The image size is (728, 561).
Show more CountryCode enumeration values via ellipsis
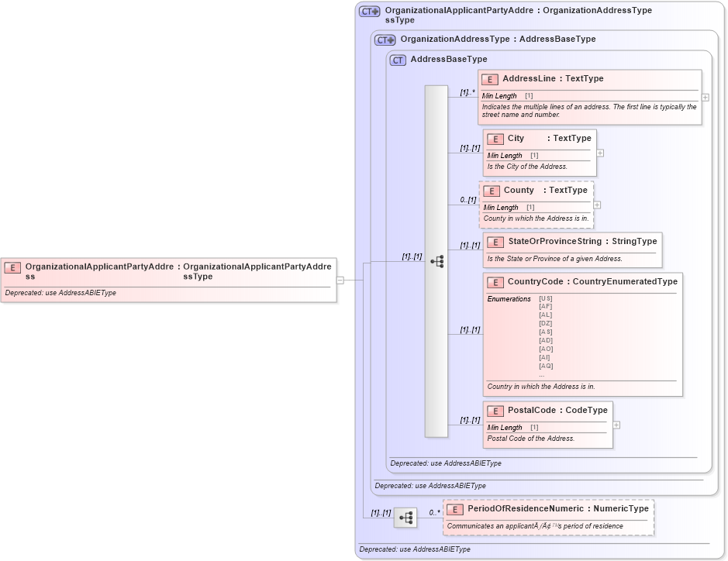click(x=541, y=375)
